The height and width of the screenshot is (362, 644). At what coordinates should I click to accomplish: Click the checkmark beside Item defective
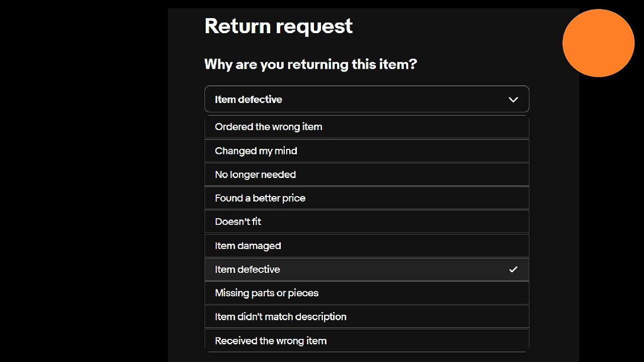click(513, 269)
